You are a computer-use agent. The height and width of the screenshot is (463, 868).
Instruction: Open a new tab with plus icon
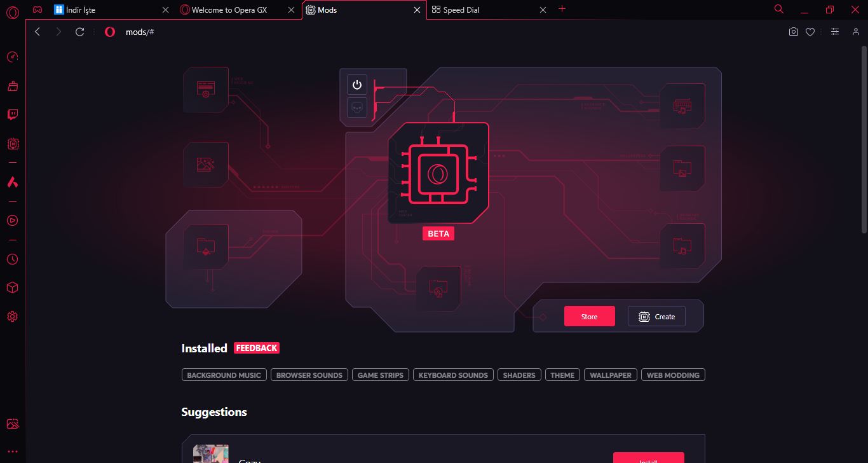562,10
